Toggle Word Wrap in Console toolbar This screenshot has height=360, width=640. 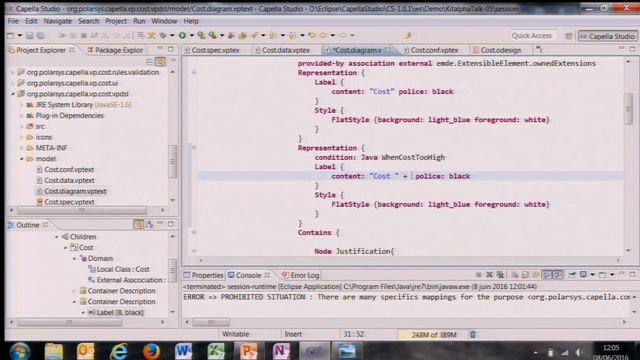pyautogui.click(x=536, y=275)
